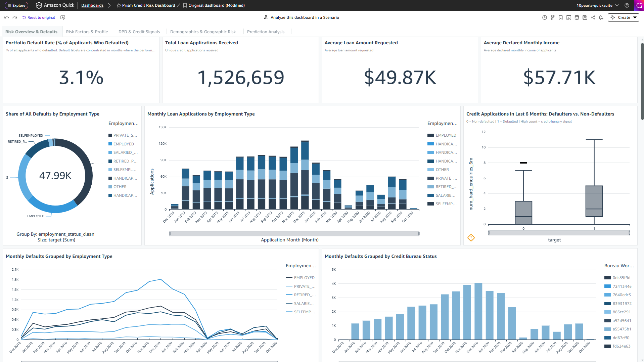This screenshot has width=644, height=362.
Task: Select the Risk Overview & Defaults tab
Action: click(x=31, y=32)
